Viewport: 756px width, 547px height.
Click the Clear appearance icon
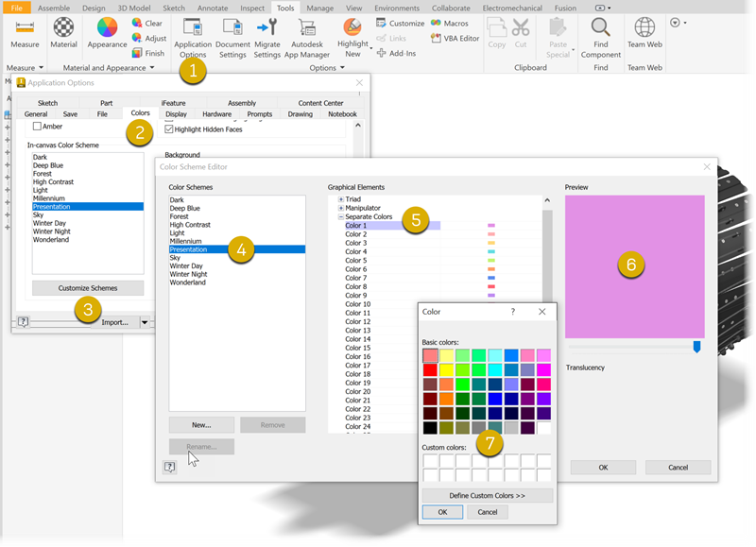pos(137,23)
